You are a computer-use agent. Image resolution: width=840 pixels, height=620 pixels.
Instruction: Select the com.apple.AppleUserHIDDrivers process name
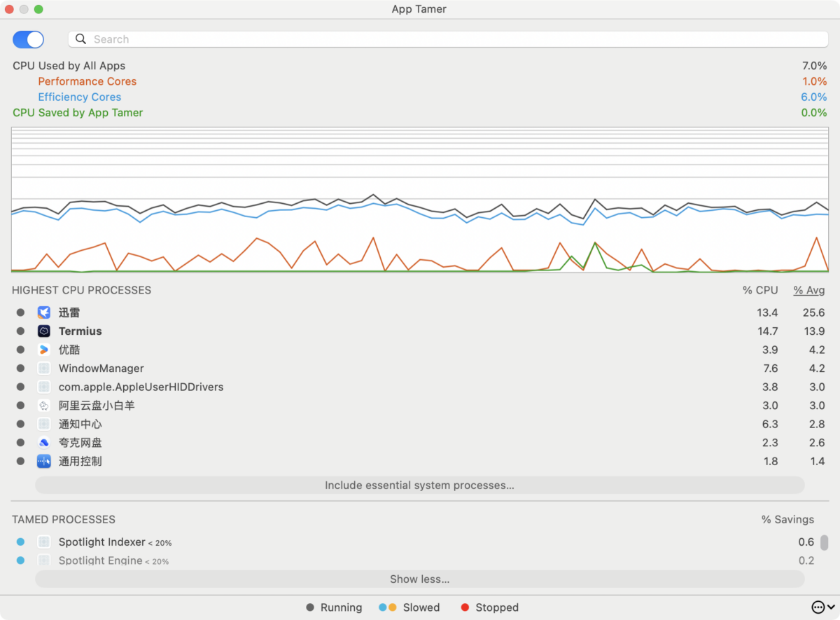pos(141,387)
